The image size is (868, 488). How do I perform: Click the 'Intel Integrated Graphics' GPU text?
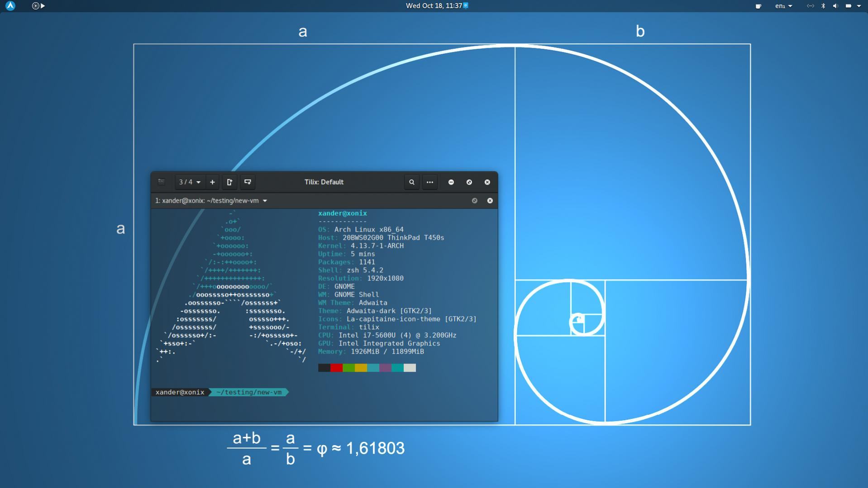tap(389, 343)
